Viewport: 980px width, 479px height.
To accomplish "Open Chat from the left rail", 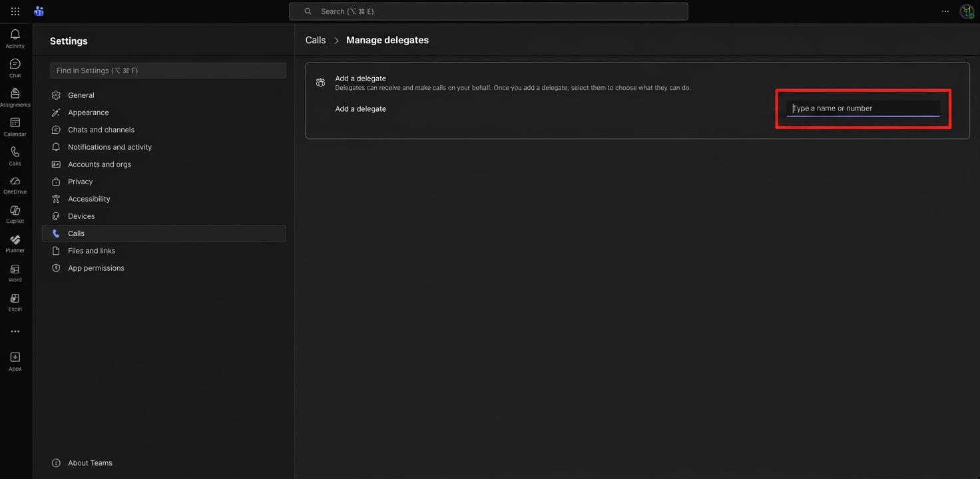I will 15,68.
